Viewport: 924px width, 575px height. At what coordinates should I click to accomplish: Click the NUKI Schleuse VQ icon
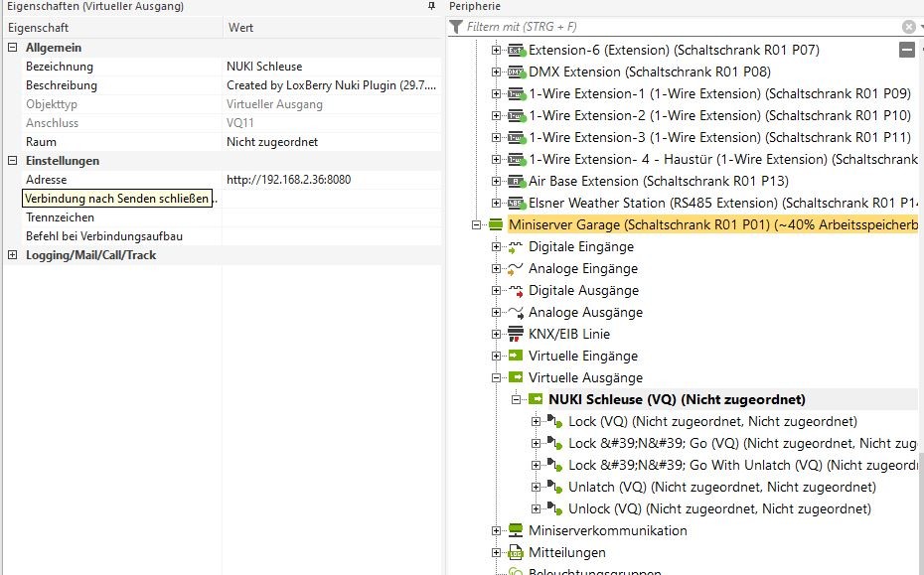pyautogui.click(x=536, y=399)
